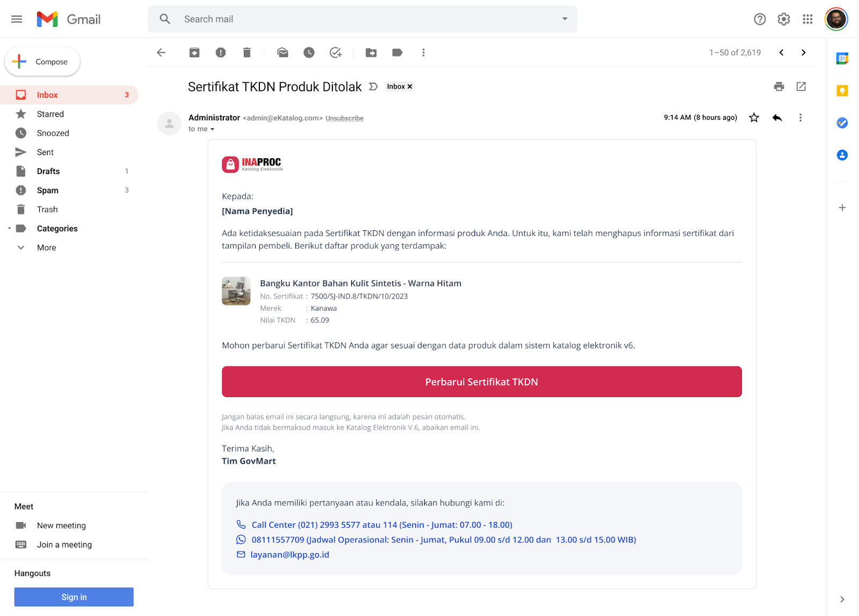Viewport: 859px width, 616px height.
Task: Mark the email as unread
Action: pyautogui.click(x=283, y=53)
